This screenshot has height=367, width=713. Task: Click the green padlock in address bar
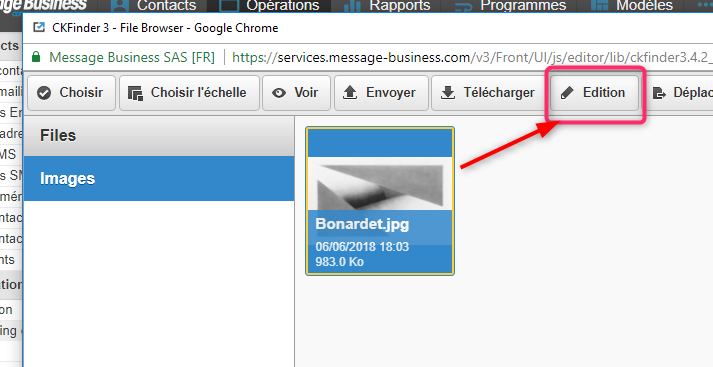36,57
